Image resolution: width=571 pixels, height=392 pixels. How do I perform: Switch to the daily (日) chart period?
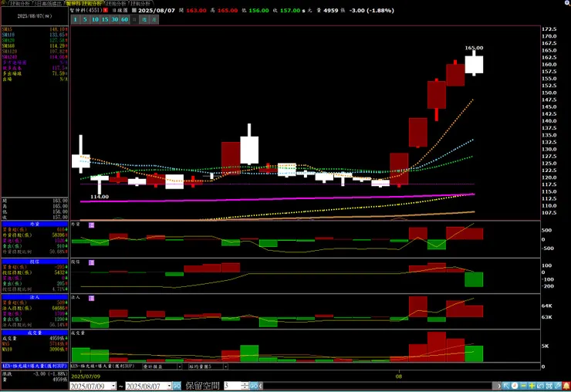tap(134, 19)
